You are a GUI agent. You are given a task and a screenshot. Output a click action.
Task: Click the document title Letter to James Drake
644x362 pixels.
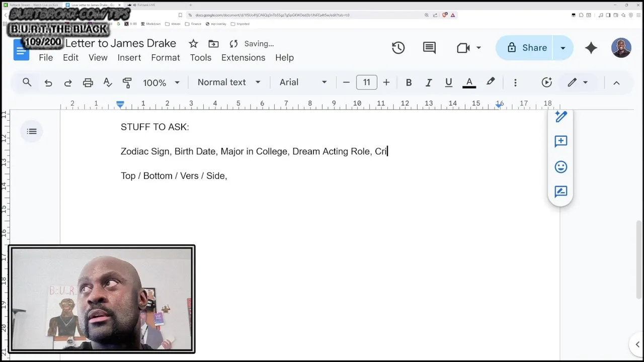(x=121, y=43)
